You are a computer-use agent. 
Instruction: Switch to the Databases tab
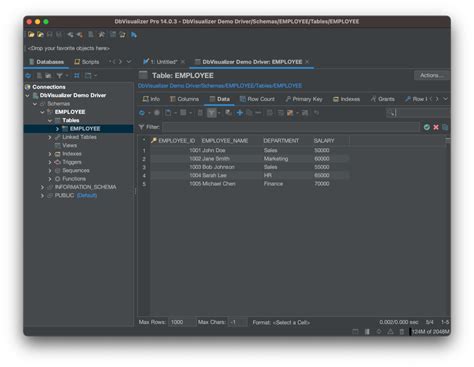coord(46,62)
